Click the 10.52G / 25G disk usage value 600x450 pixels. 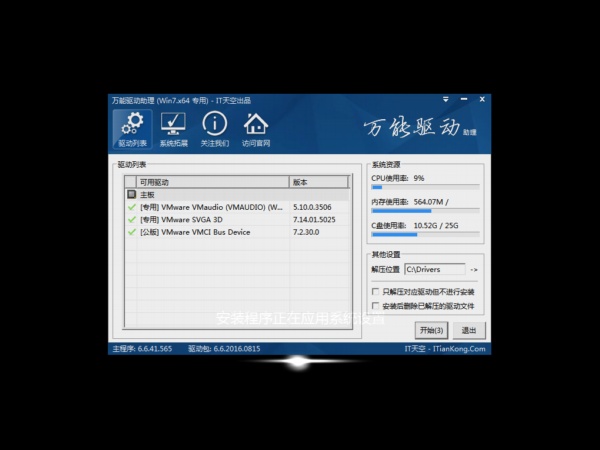coord(436,225)
